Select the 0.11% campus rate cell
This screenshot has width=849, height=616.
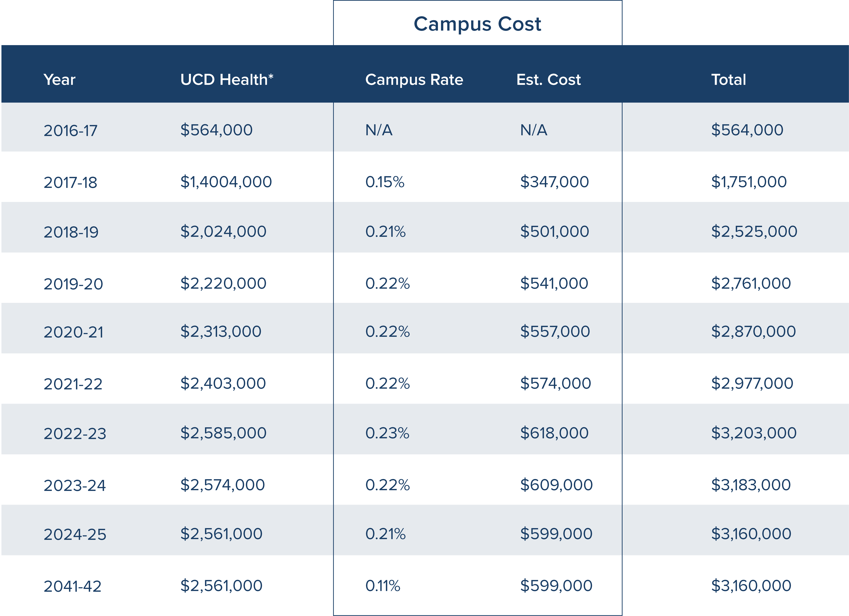383,586
